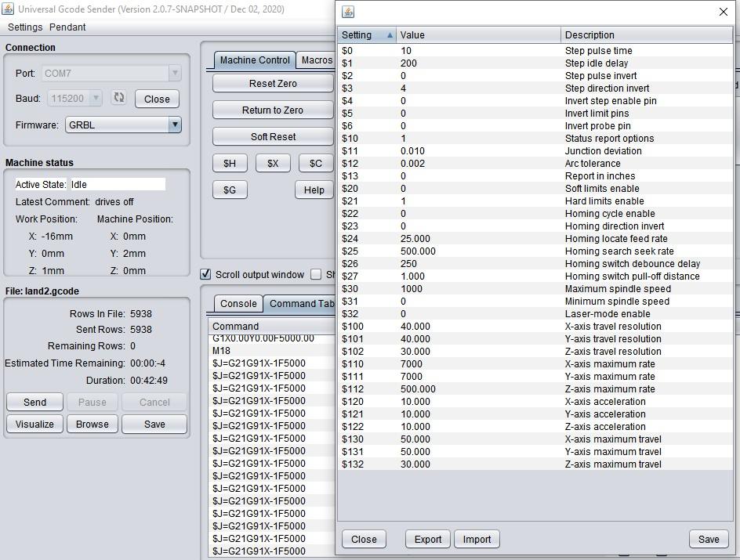Select the $20 Soft limits enable row
The height and width of the screenshot is (560, 740).
[535, 189]
